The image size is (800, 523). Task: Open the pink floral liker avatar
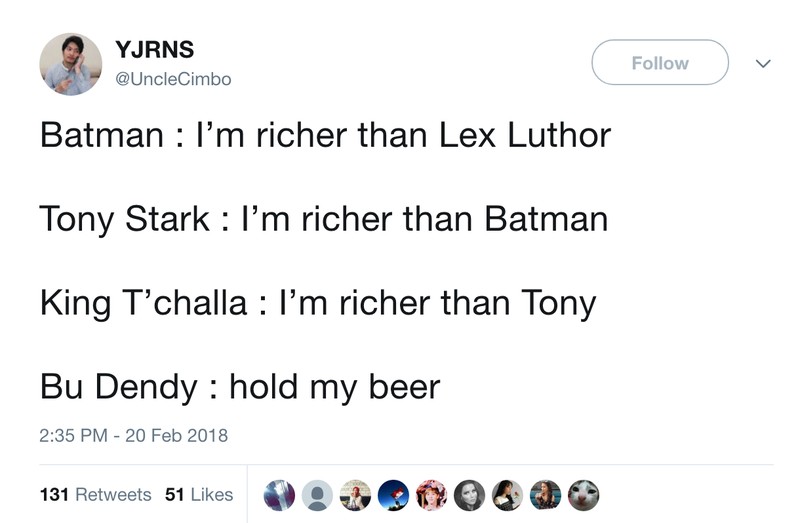pos(432,494)
